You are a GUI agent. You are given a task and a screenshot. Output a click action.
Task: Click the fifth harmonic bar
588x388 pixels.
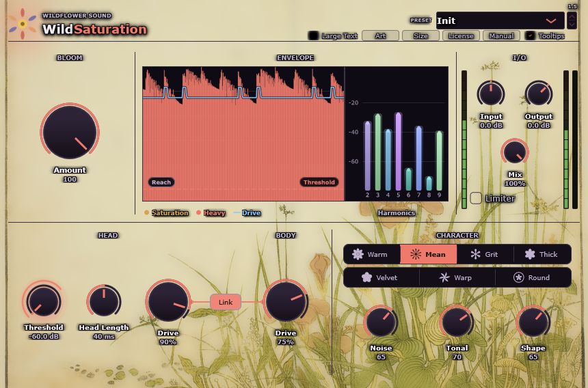(398, 151)
